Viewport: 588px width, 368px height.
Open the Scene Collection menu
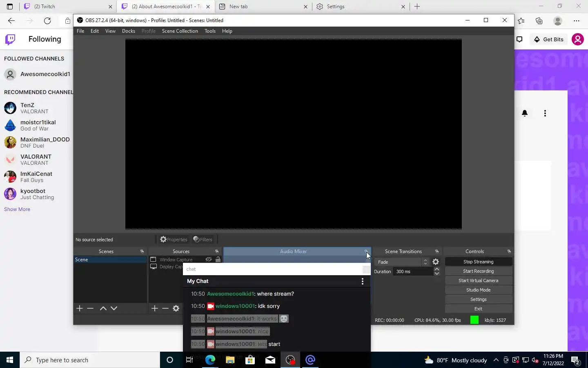click(180, 31)
